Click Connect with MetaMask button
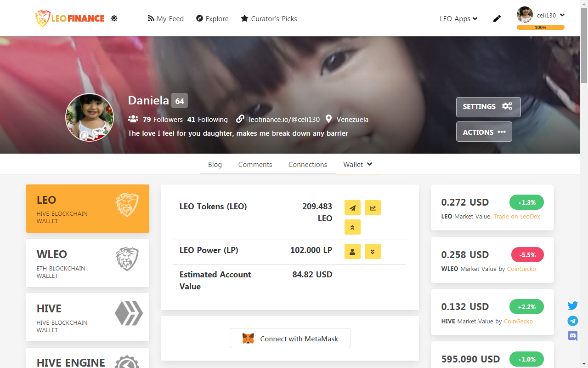This screenshot has height=368, width=588. [290, 339]
